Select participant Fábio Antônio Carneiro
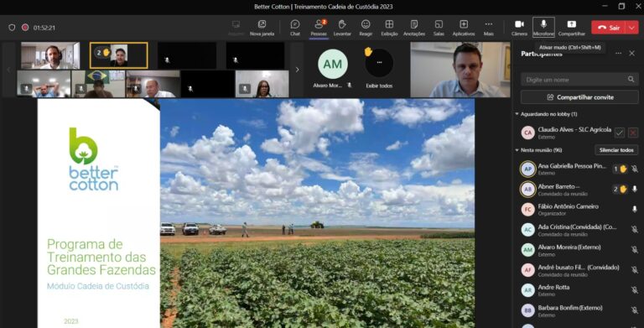Viewport: 644px width, 328px height. point(579,209)
